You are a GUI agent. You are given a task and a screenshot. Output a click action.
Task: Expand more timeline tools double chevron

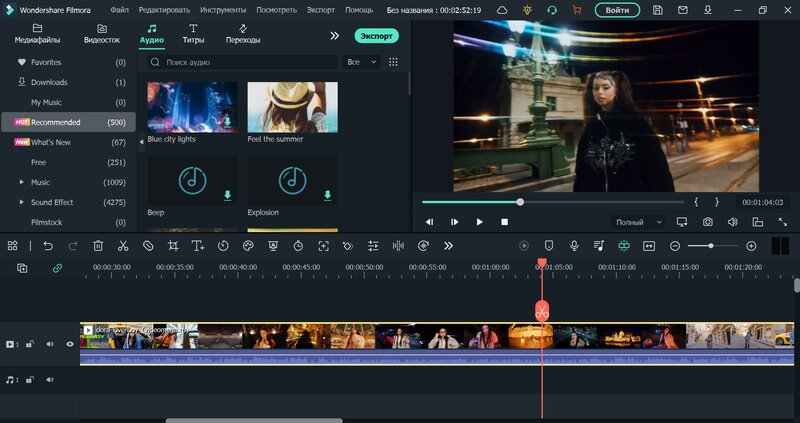tap(448, 246)
